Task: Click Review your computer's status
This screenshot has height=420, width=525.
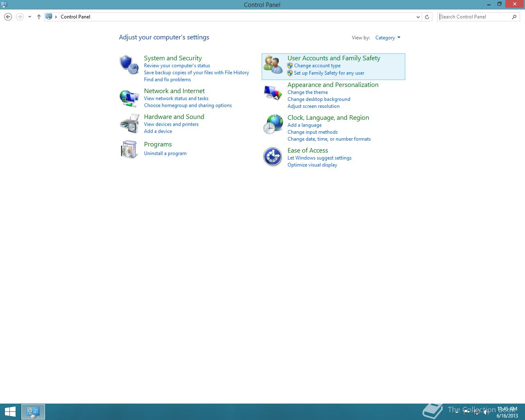Action: click(177, 66)
